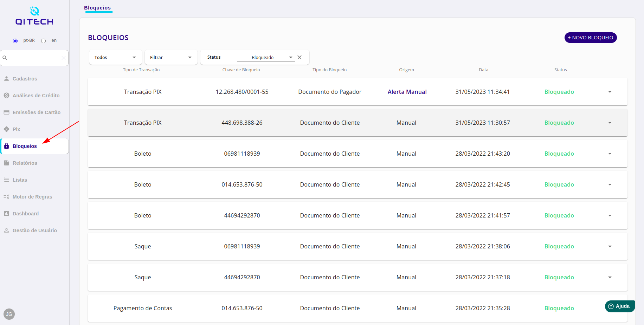
Task: Open the Ajuda help button
Action: 620,306
